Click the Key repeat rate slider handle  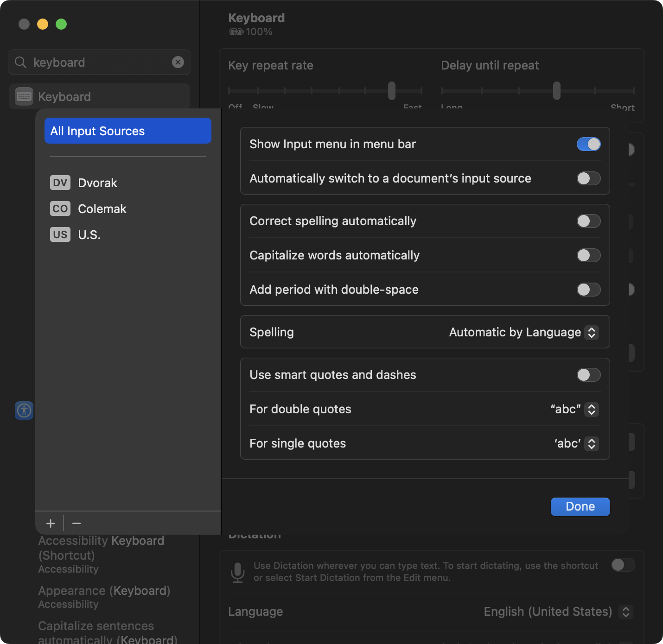tap(392, 91)
